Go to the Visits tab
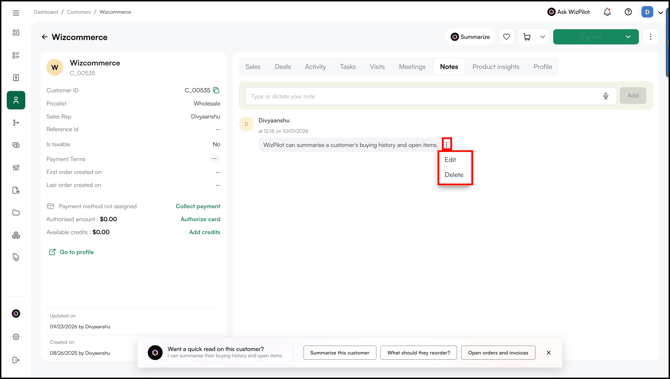This screenshot has height=379, width=670. pyautogui.click(x=377, y=67)
